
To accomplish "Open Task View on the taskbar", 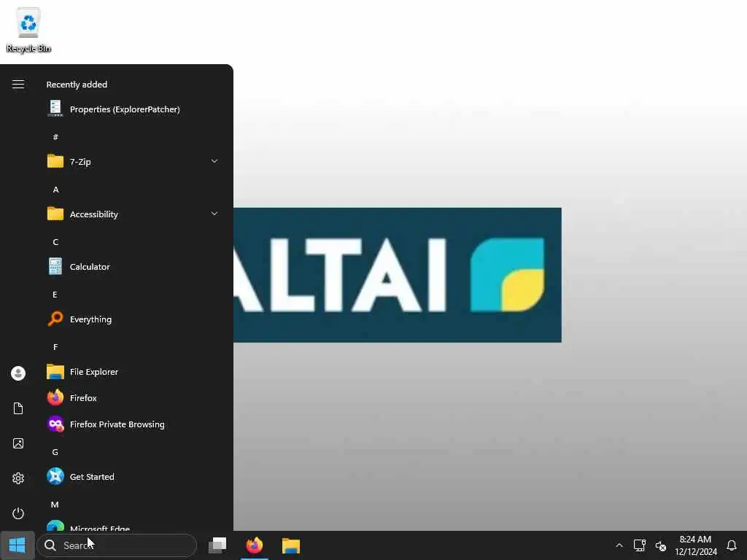I will (x=217, y=545).
